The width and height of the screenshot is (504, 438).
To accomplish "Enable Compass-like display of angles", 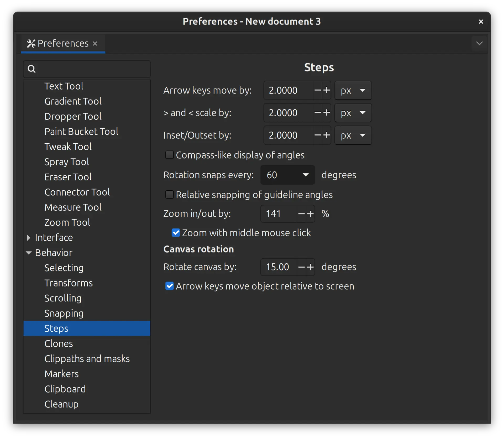I will click(170, 155).
